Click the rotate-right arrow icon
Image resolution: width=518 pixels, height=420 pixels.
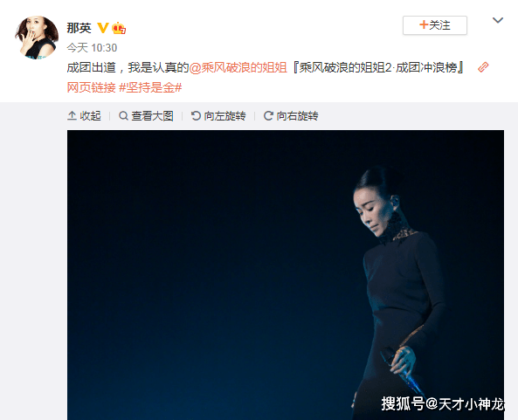[268, 116]
